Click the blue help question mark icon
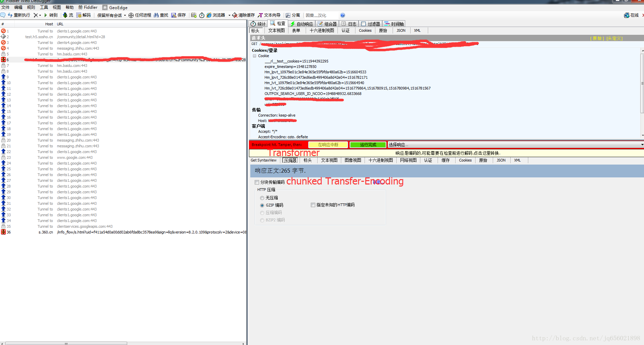Screen dimensions: 644x345 [343, 15]
